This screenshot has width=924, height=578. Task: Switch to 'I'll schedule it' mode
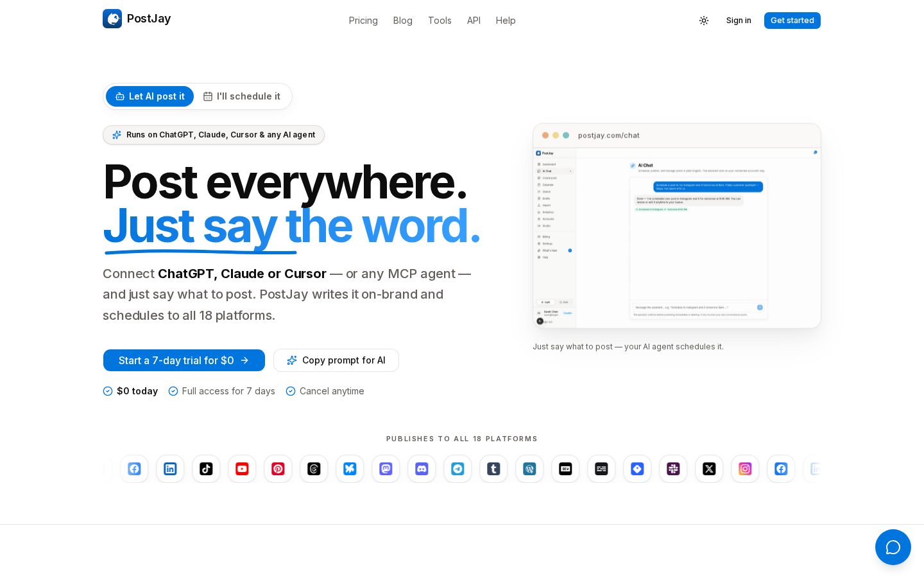pos(242,96)
